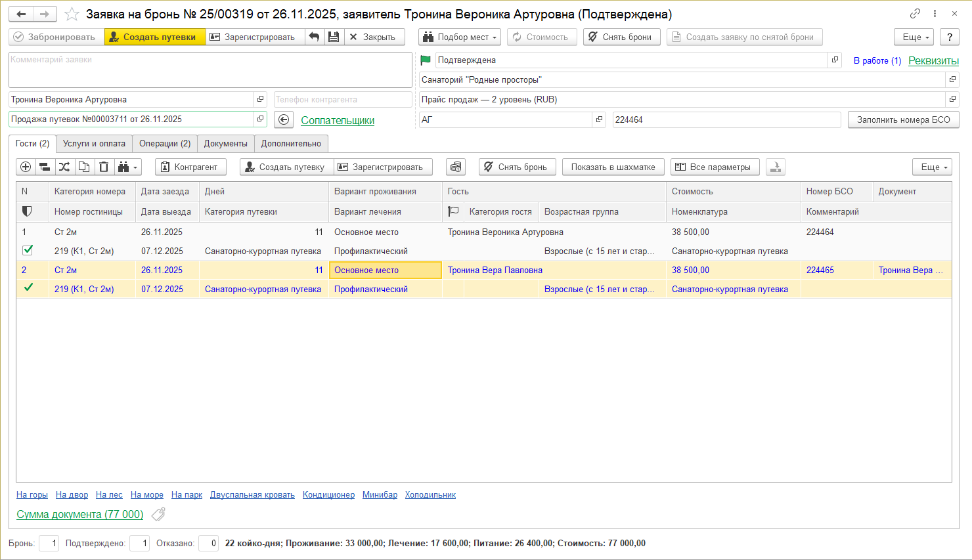Expand the binoculars dropdown in guests toolbar
Image resolution: width=972 pixels, height=560 pixels.
point(128,167)
